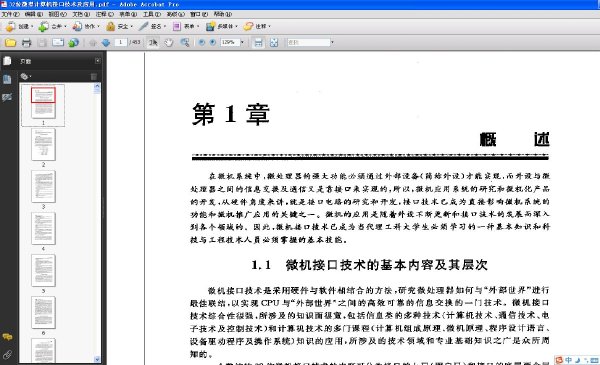Open the 文档 (Document) menu
The width and height of the screenshot is (600, 365).
(x=81, y=14)
